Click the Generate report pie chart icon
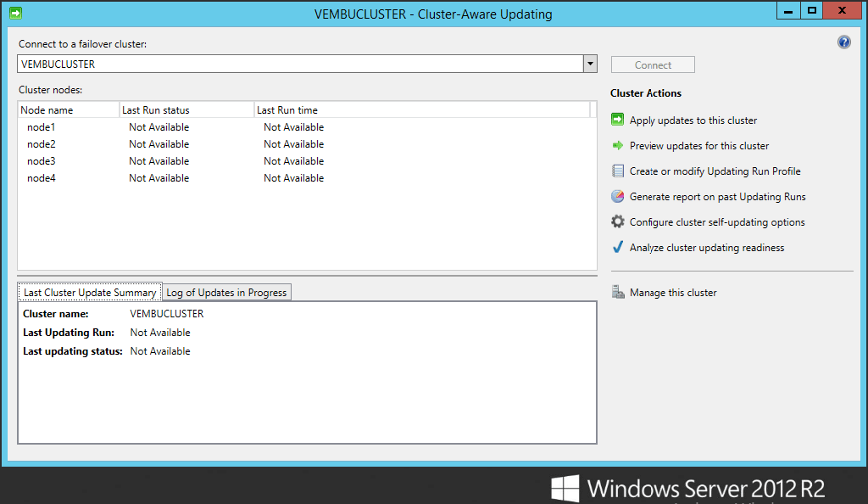Viewport: 868px width, 504px height. tap(618, 197)
